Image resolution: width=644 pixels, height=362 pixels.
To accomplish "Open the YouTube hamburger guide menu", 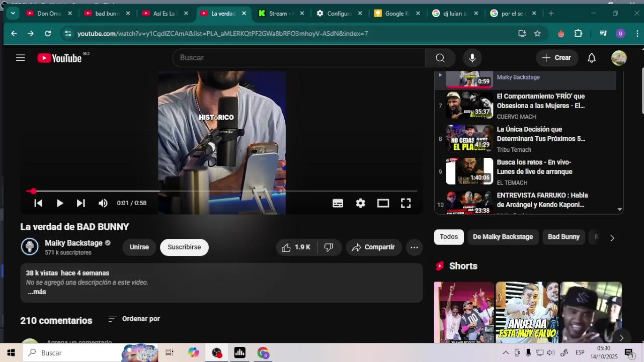I will pyautogui.click(x=20, y=58).
